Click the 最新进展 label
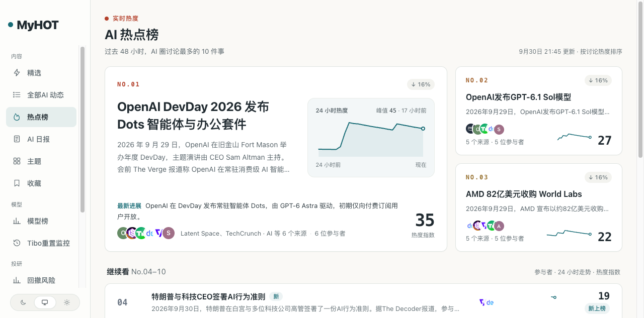The image size is (644, 318). (129, 205)
